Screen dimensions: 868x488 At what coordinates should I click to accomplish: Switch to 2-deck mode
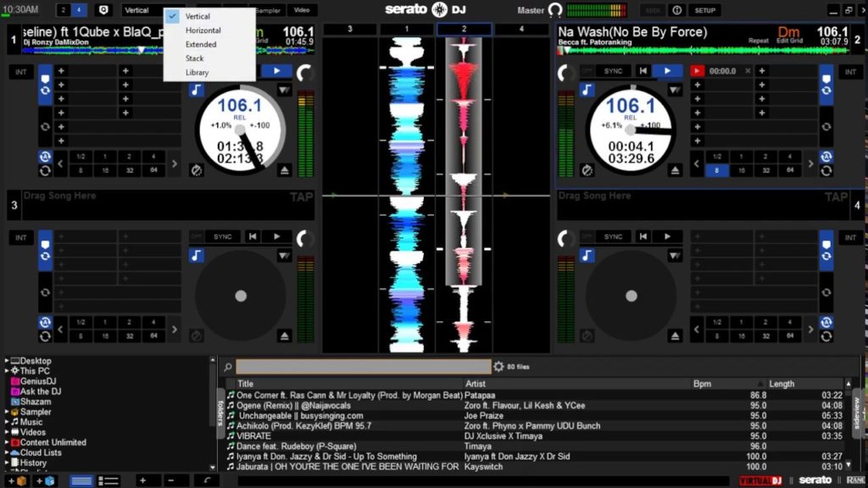tap(63, 10)
